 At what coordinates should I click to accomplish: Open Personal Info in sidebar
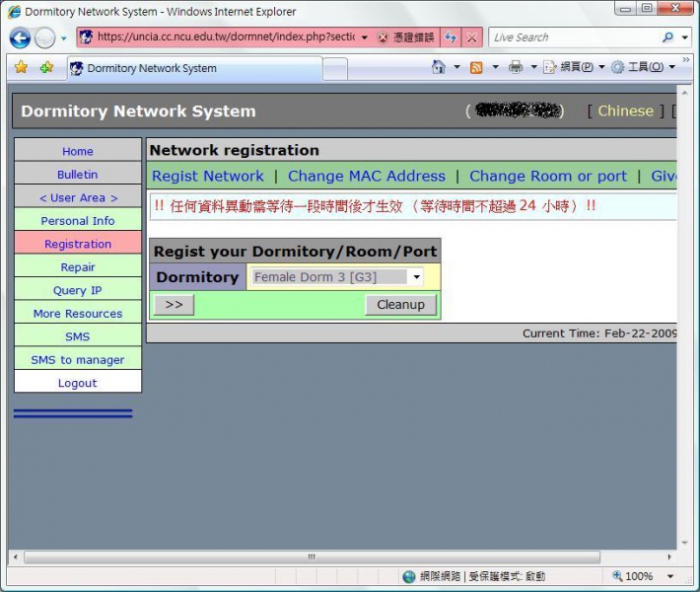point(78,221)
